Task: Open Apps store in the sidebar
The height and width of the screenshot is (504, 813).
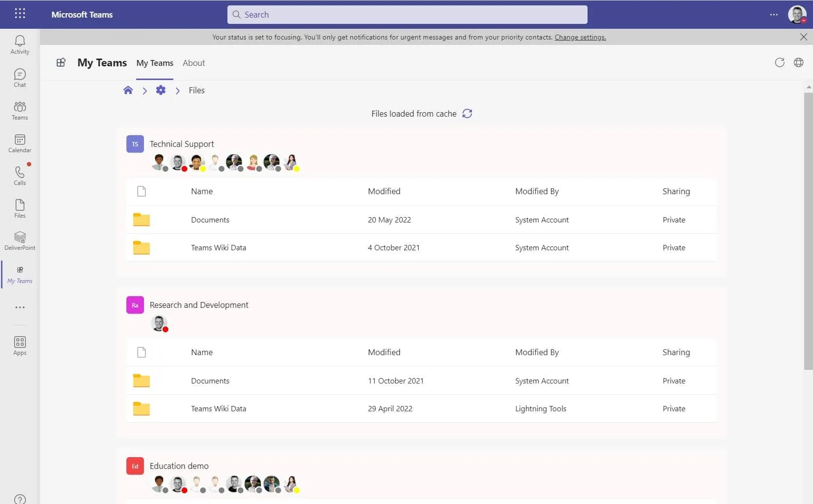Action: [x=20, y=346]
